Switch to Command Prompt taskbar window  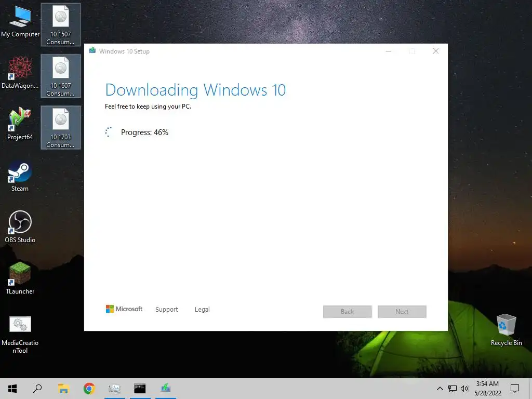tap(140, 389)
